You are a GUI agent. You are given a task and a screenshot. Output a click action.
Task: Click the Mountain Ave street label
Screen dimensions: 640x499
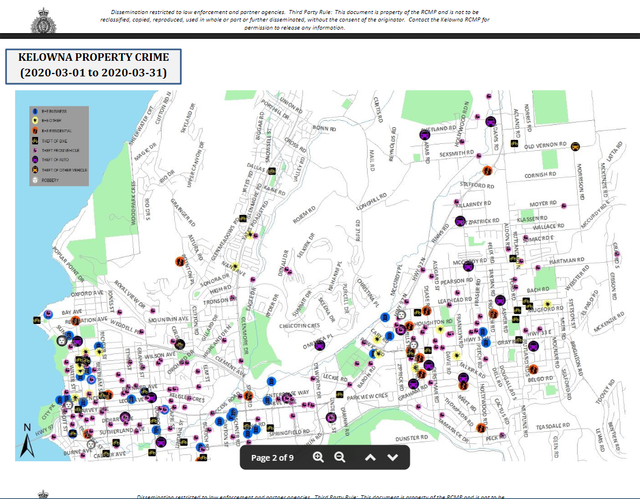[x=169, y=319]
